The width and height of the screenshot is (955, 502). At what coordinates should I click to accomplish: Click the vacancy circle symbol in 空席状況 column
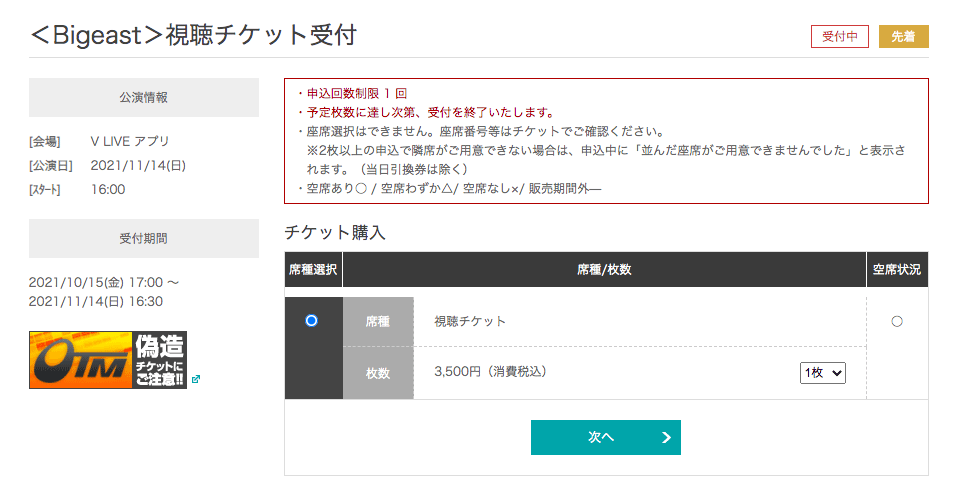pos(896,321)
